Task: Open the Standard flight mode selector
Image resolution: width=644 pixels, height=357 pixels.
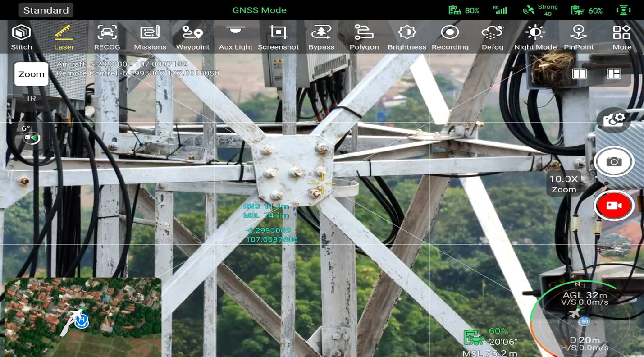Action: pyautogui.click(x=46, y=10)
